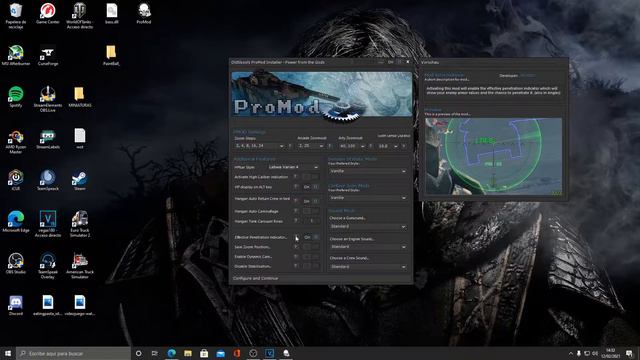
Task: Launch Steam from the desktop
Action: coord(80,180)
